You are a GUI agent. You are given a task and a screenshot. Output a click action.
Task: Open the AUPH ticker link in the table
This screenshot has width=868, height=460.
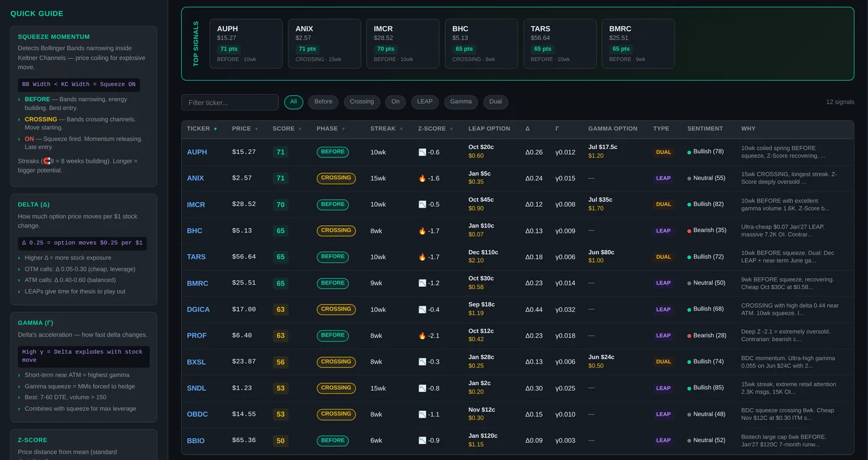(x=197, y=152)
